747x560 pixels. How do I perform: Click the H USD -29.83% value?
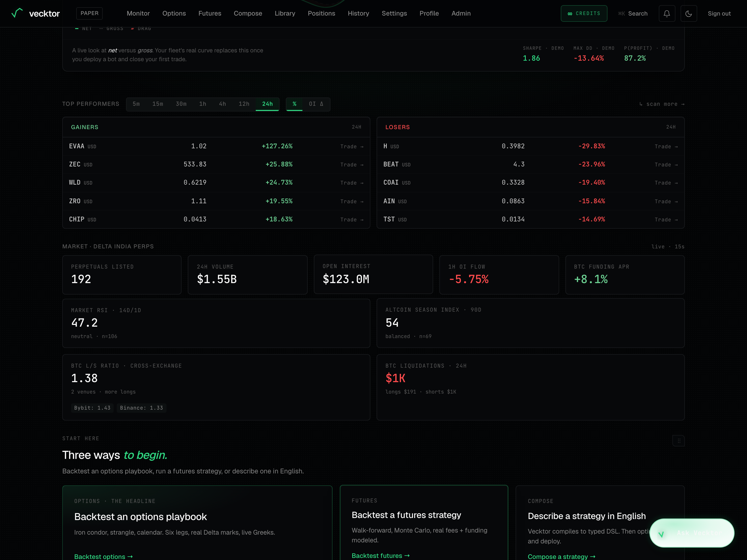click(x=591, y=146)
